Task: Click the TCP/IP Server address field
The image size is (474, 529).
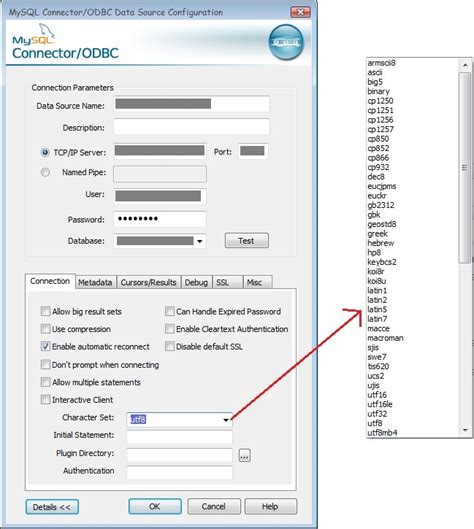Action: [160, 151]
